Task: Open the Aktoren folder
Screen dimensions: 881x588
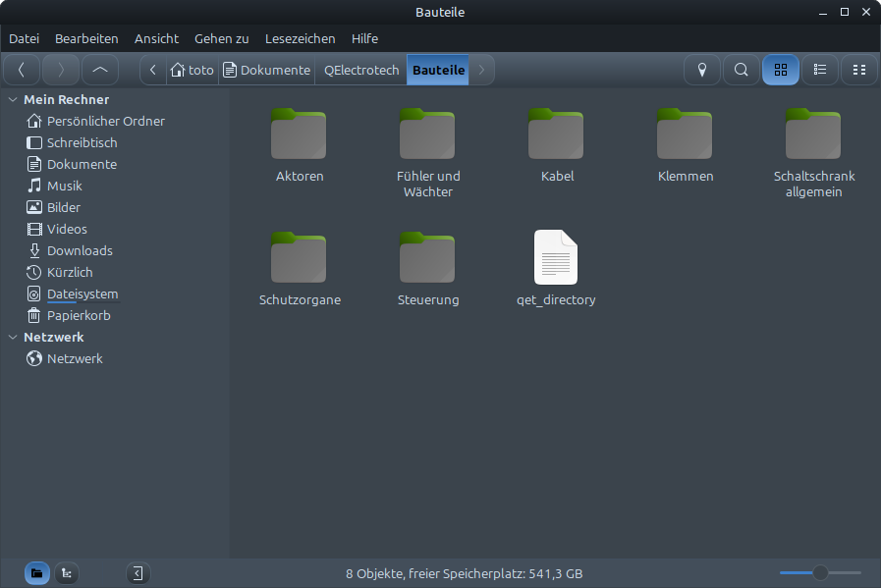Action: (x=299, y=146)
